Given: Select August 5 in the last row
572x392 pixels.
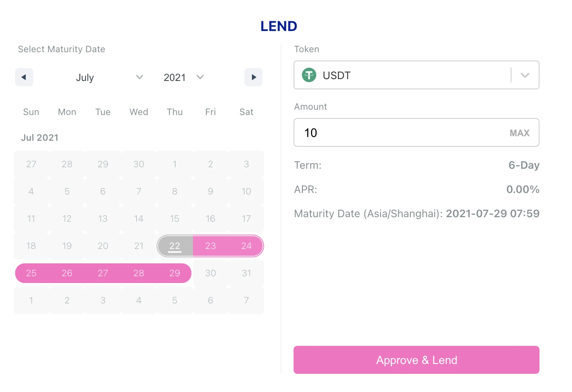Looking at the screenshot, I should tap(175, 300).
